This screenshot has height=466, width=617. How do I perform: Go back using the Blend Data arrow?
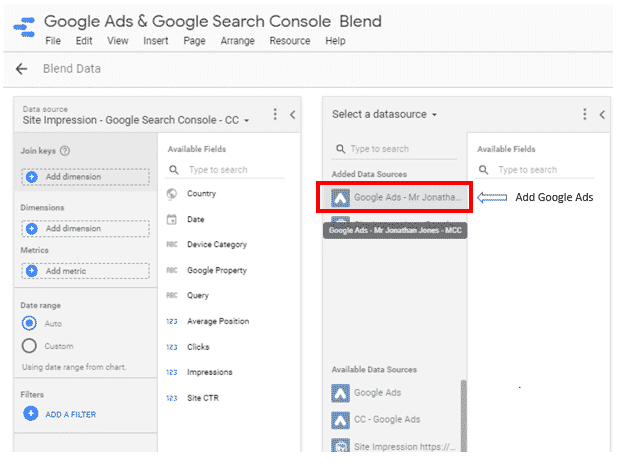click(x=21, y=69)
